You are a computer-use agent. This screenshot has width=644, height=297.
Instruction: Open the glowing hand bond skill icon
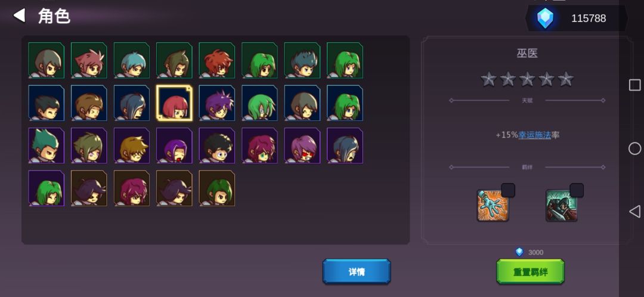493,205
